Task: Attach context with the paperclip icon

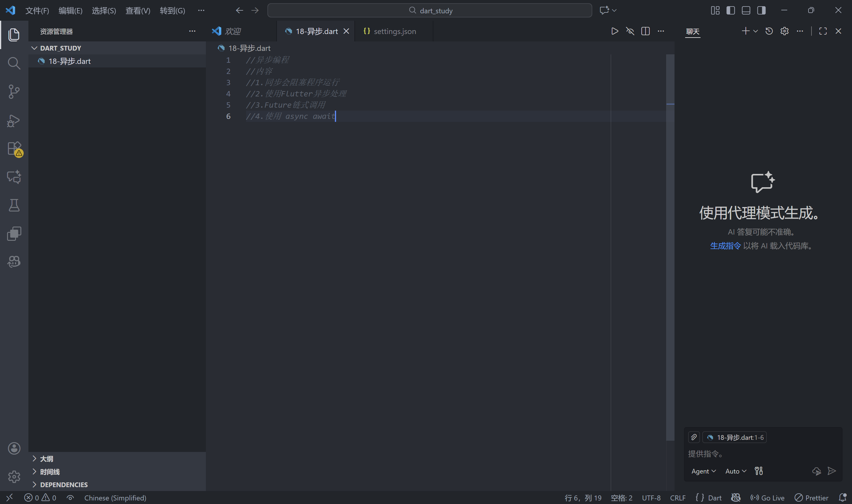Action: pos(694,437)
